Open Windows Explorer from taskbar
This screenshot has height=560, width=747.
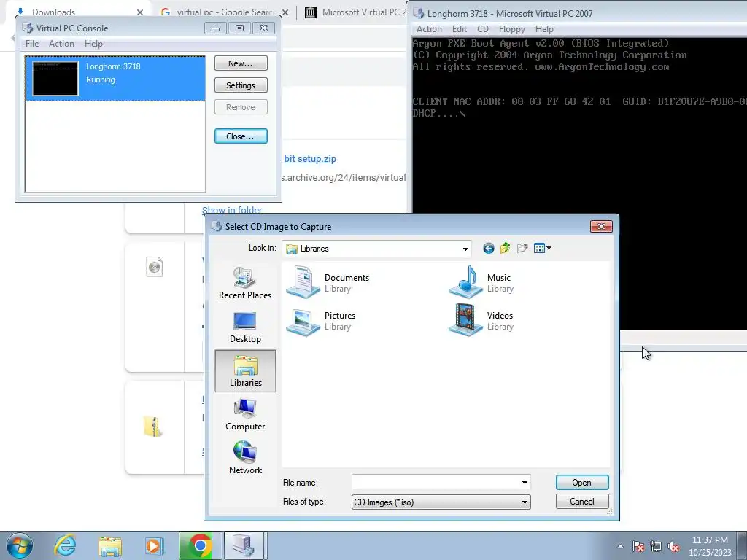[x=110, y=545]
